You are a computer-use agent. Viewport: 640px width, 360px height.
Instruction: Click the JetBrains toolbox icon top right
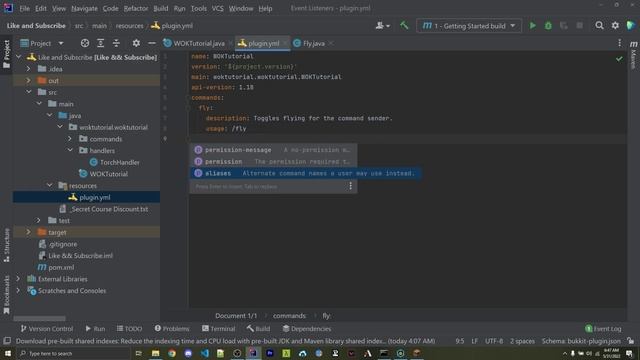pyautogui.click(x=631, y=26)
